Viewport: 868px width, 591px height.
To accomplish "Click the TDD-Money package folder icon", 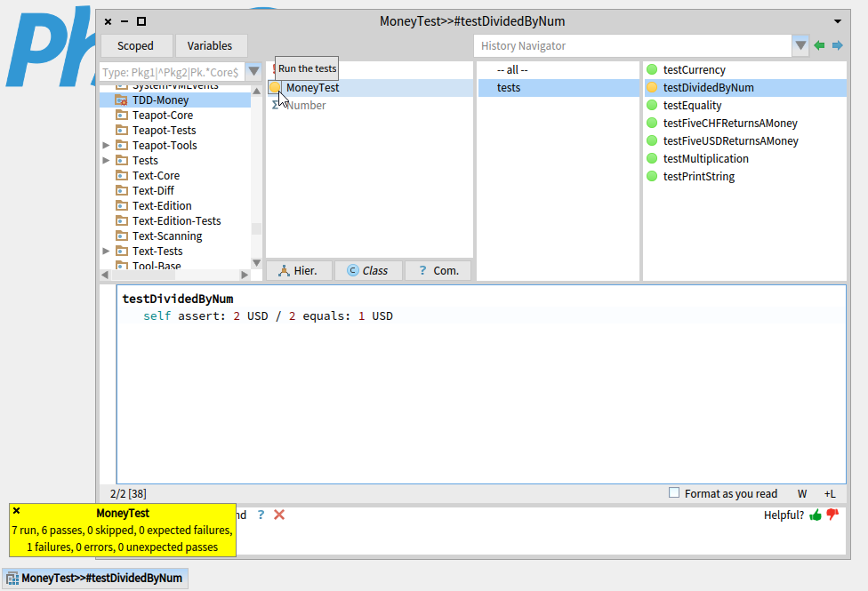I will click(121, 100).
